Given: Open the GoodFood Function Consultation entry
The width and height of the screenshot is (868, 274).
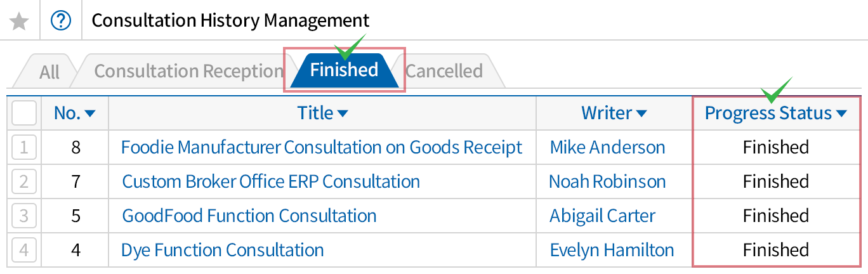Looking at the screenshot, I should [249, 216].
